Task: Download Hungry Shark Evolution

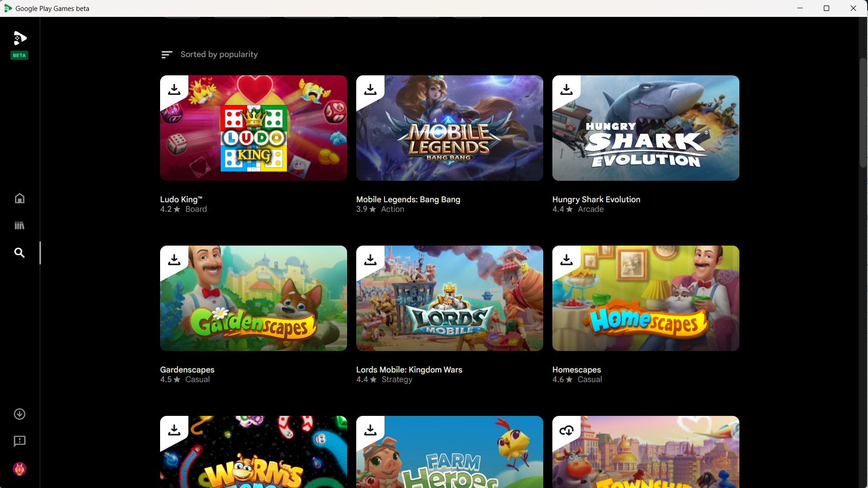Action: pos(566,89)
